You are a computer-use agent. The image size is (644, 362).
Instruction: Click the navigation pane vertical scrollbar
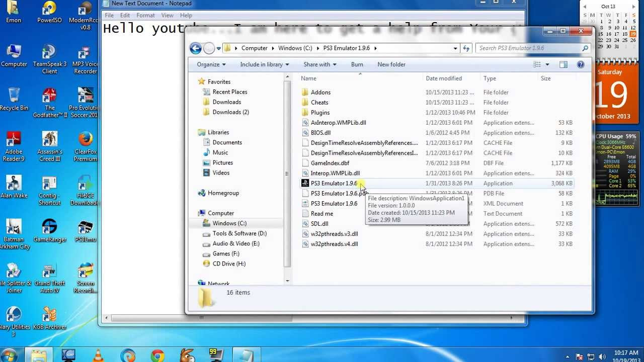pyautogui.click(x=288, y=173)
